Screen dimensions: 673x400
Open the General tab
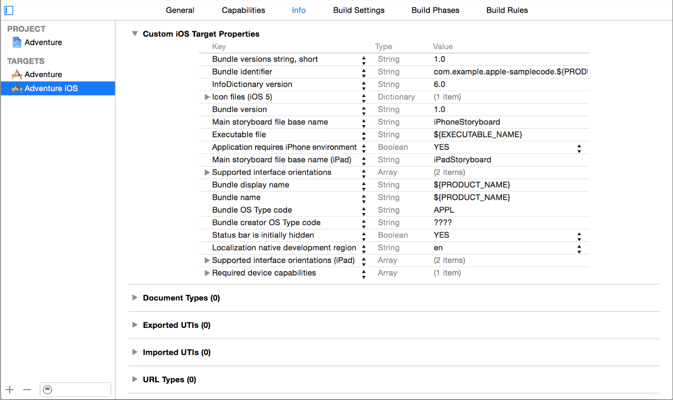point(180,10)
